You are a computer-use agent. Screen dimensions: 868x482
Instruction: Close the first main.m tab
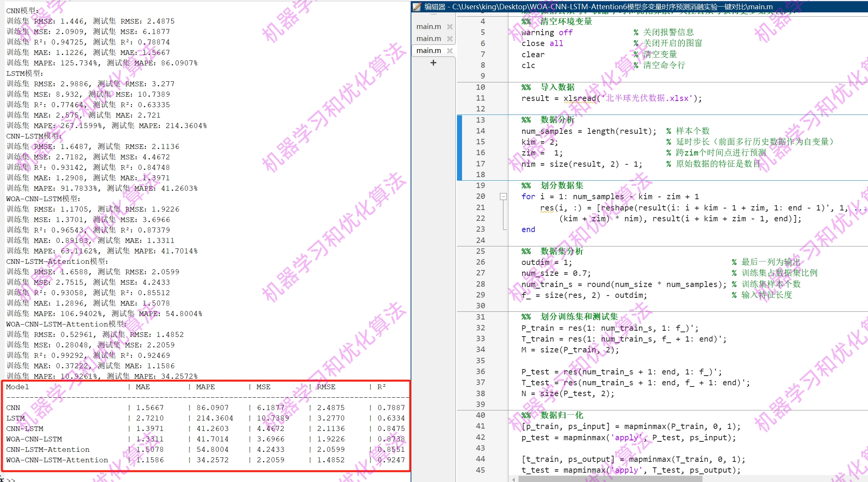click(450, 27)
